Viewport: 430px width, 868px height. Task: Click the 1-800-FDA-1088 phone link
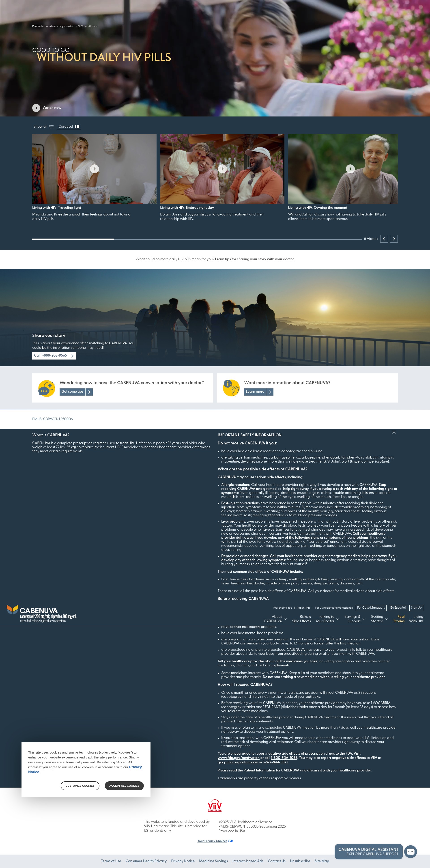pyautogui.click(x=284, y=758)
